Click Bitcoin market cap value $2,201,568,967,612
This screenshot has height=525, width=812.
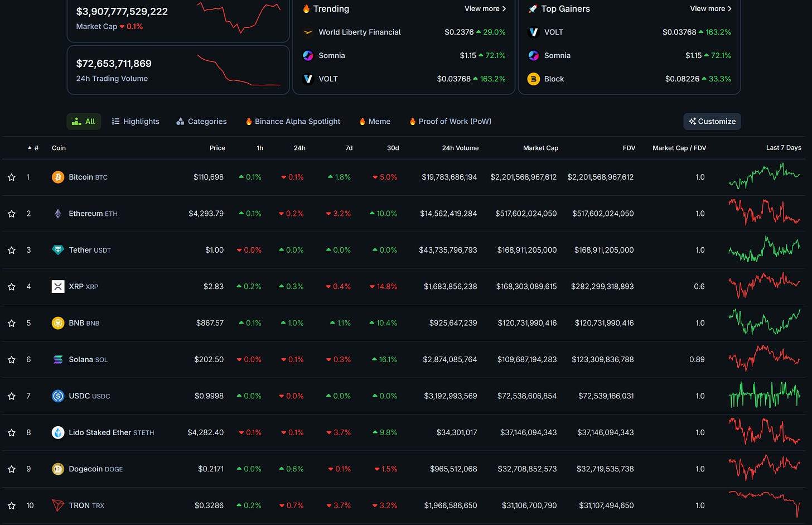524,177
